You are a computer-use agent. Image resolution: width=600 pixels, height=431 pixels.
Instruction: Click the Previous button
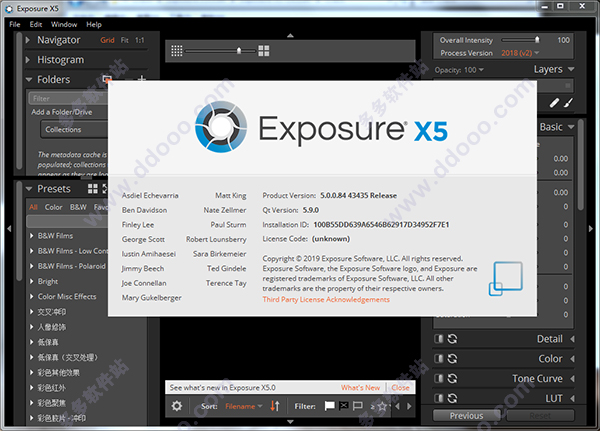[x=466, y=416]
